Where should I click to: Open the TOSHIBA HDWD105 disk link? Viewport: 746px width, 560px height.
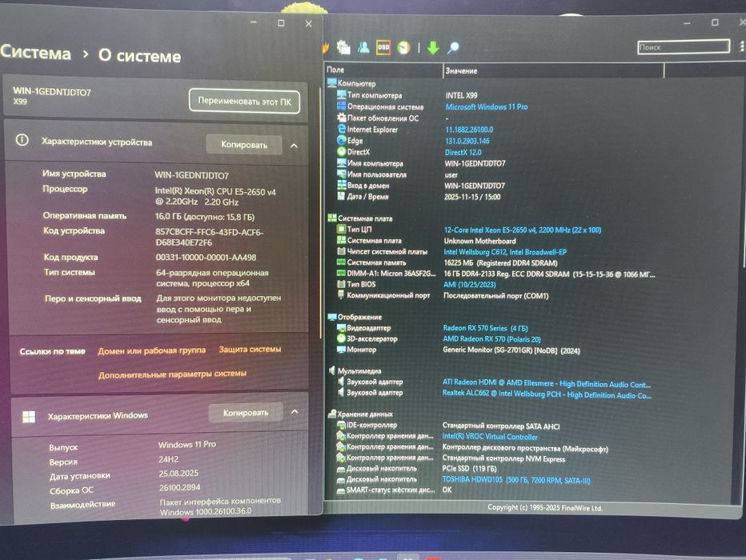[x=516, y=480]
